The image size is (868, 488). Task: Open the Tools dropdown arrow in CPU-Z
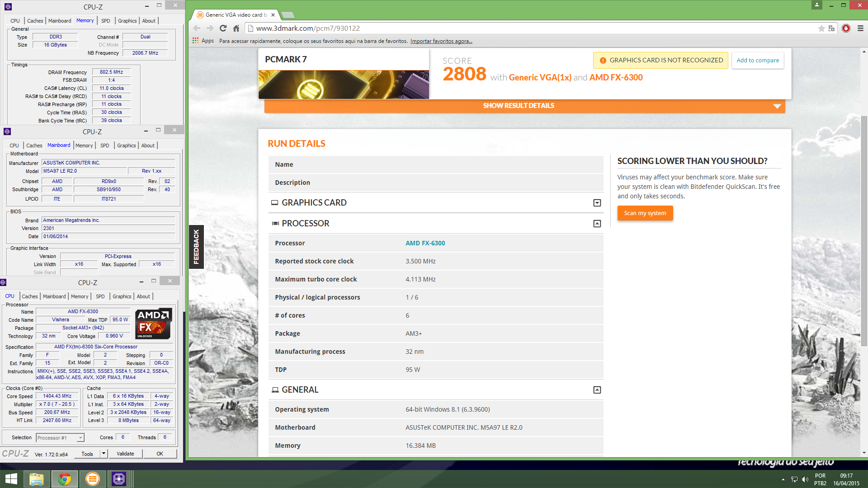tap(104, 454)
